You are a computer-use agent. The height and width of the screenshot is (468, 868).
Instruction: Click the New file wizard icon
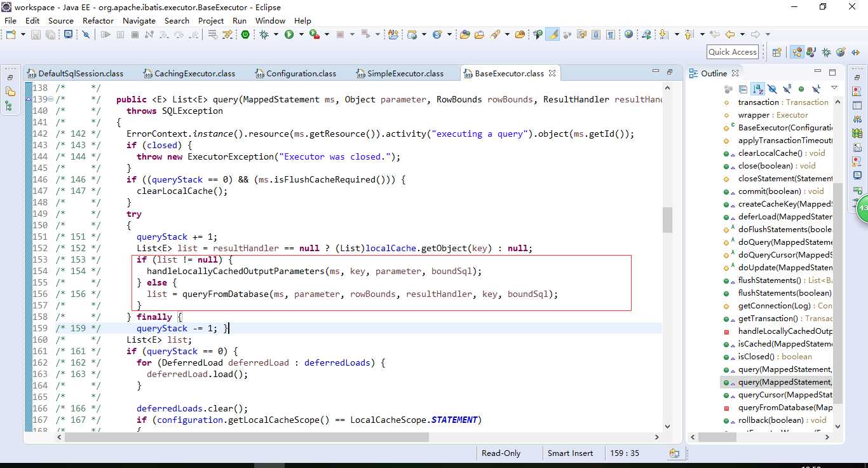pos(11,34)
